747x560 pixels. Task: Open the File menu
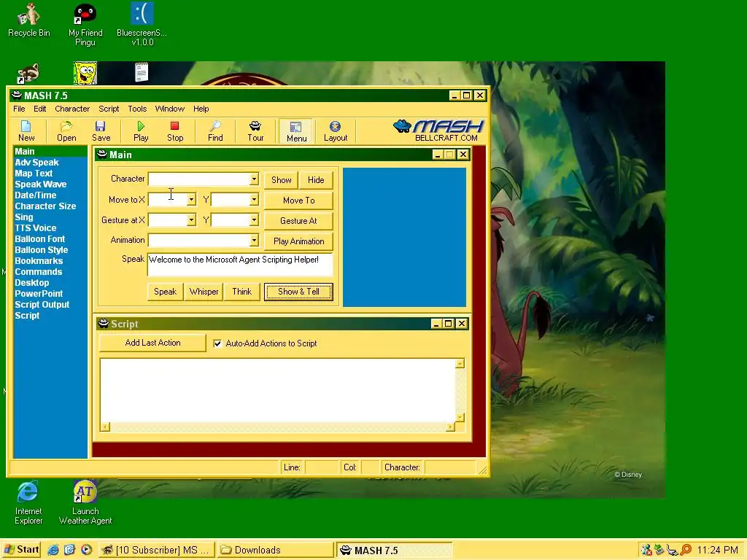tap(19, 109)
